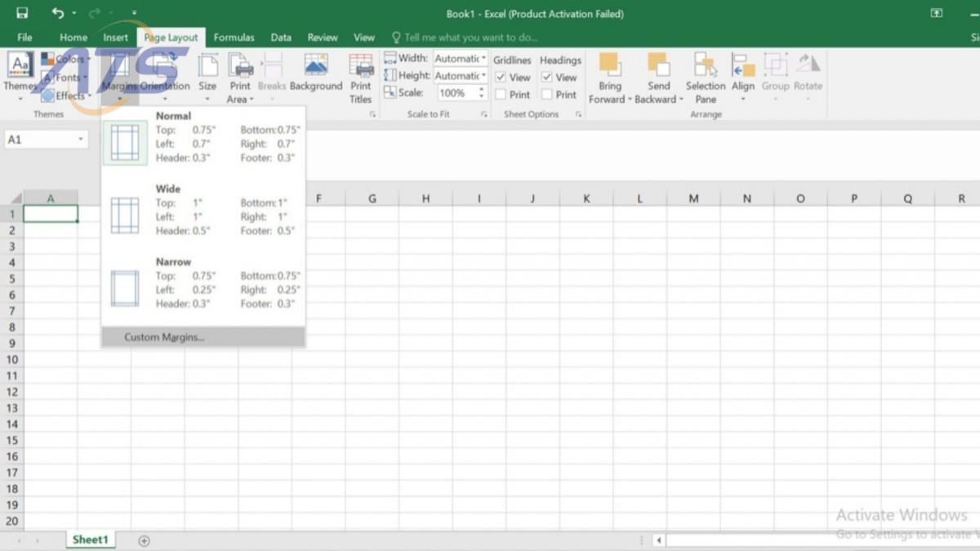Select cell A1

tap(51, 214)
